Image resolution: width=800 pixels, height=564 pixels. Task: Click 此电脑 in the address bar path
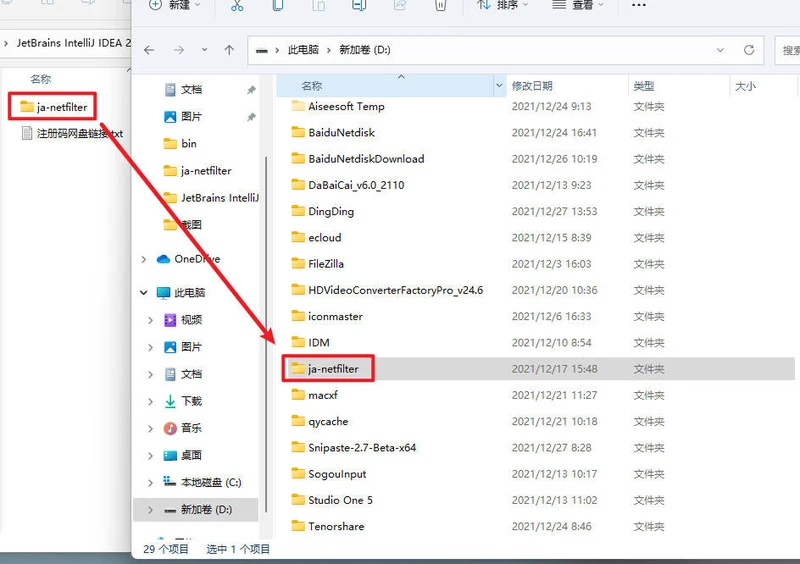pos(304,49)
